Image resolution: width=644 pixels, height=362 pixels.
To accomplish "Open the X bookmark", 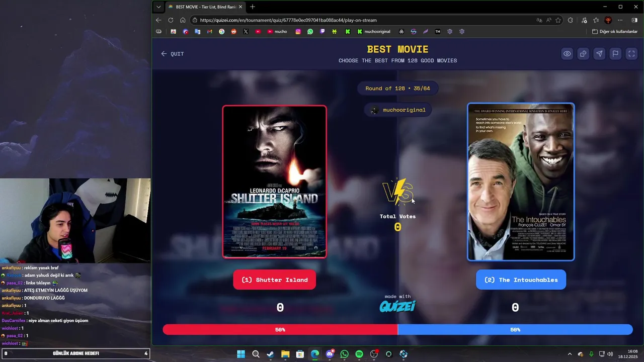I will click(246, 31).
